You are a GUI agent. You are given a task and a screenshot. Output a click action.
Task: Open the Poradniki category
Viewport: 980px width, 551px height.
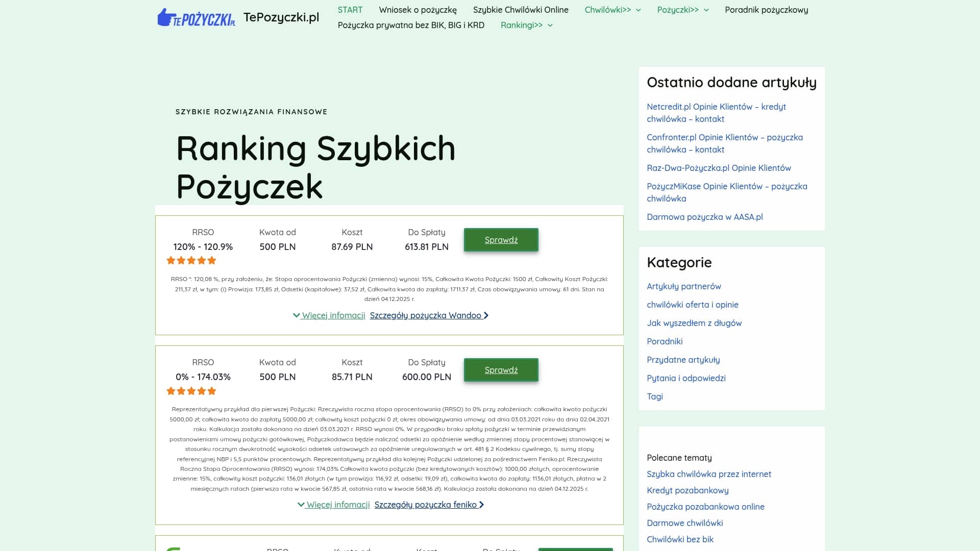pyautogui.click(x=664, y=341)
